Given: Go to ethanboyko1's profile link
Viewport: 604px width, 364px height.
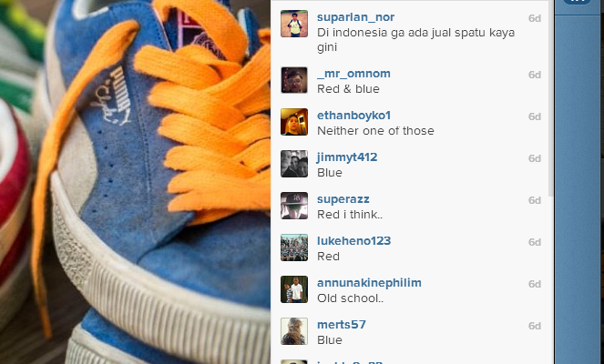Looking at the screenshot, I should tap(354, 116).
